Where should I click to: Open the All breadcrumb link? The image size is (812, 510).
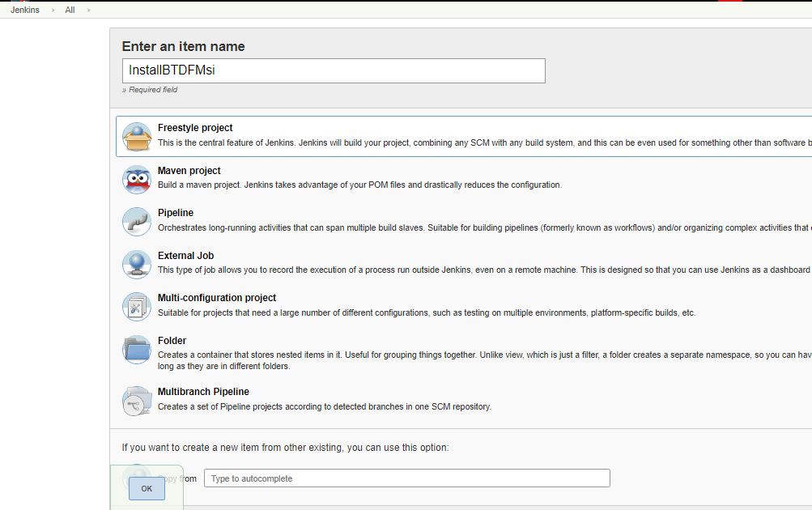click(x=70, y=10)
